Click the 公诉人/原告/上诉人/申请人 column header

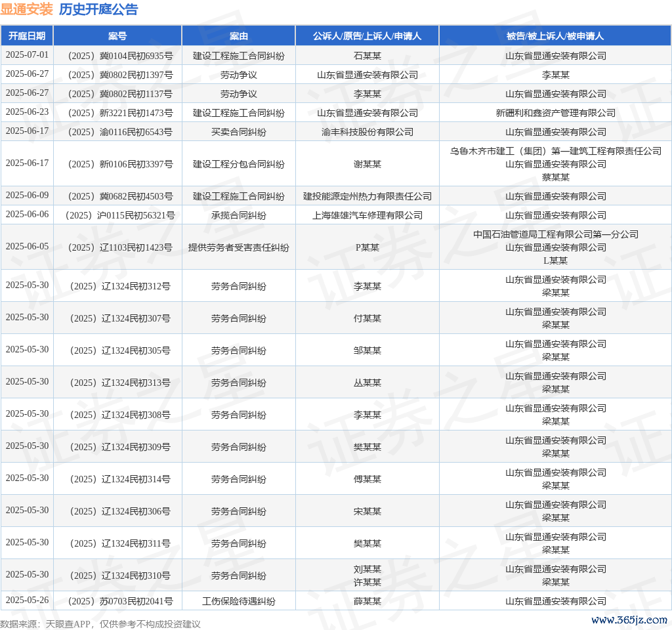(367, 36)
